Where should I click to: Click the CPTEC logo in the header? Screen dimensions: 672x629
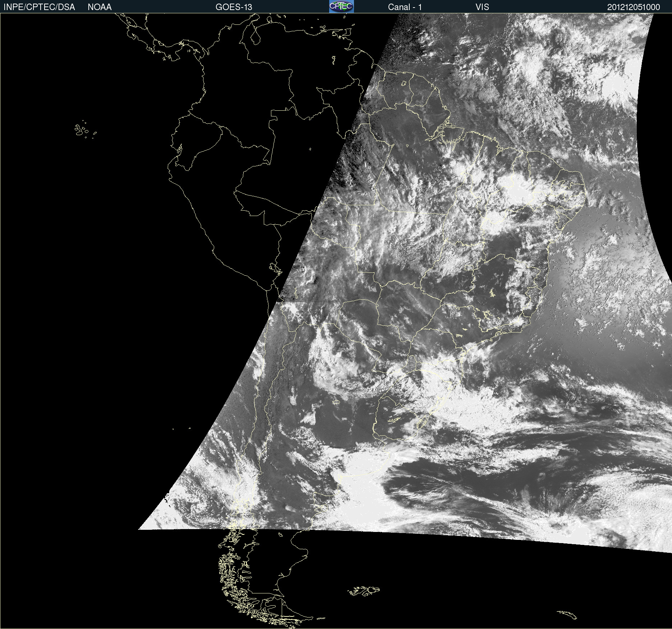(x=341, y=6)
